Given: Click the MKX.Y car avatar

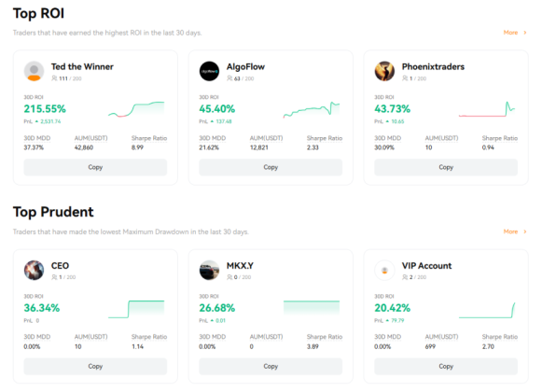Looking at the screenshot, I should coord(209,271).
